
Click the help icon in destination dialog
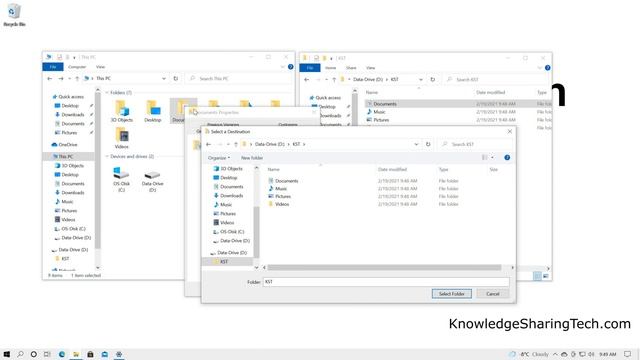[507, 158]
